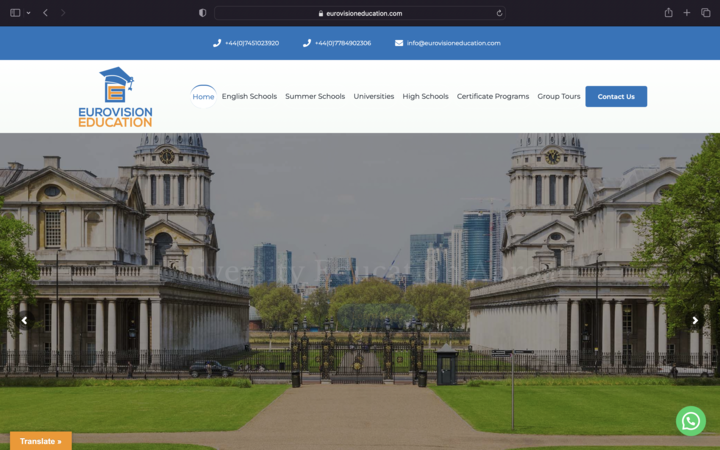Call the number +44(0)7784902306

coord(343,43)
